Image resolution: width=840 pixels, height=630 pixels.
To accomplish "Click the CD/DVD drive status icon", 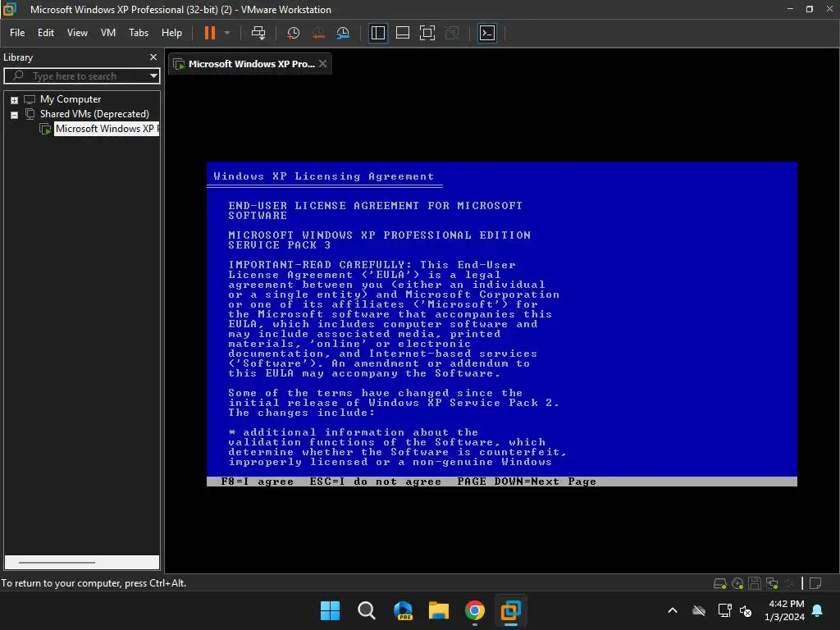I will [x=737, y=583].
